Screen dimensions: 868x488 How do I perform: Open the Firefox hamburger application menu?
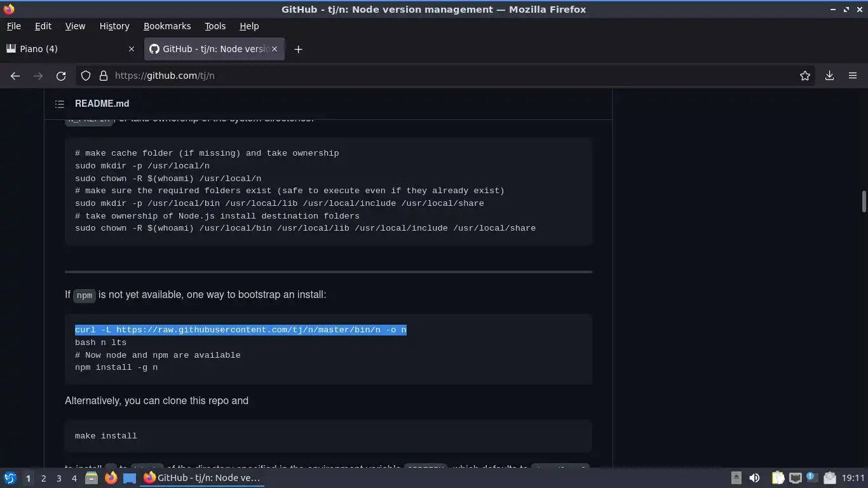pyautogui.click(x=853, y=76)
